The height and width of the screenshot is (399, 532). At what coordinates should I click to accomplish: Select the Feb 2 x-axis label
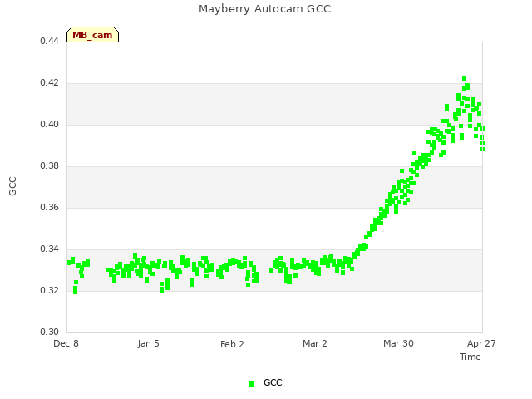(x=232, y=344)
